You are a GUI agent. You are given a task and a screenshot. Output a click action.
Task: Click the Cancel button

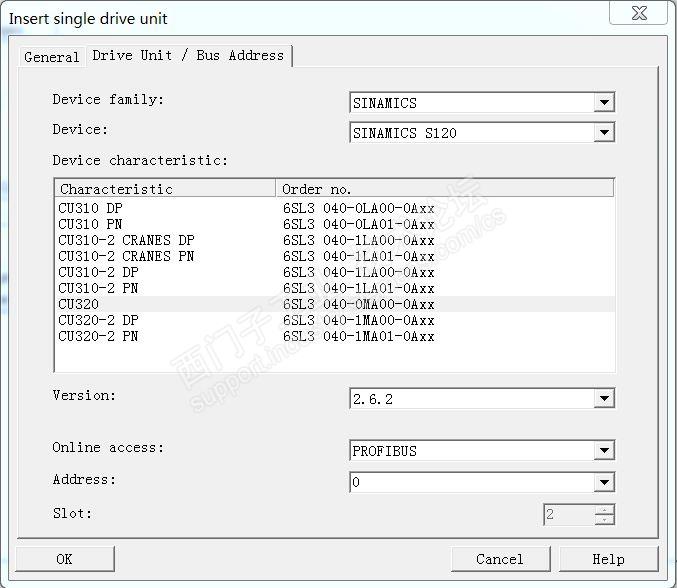500,559
